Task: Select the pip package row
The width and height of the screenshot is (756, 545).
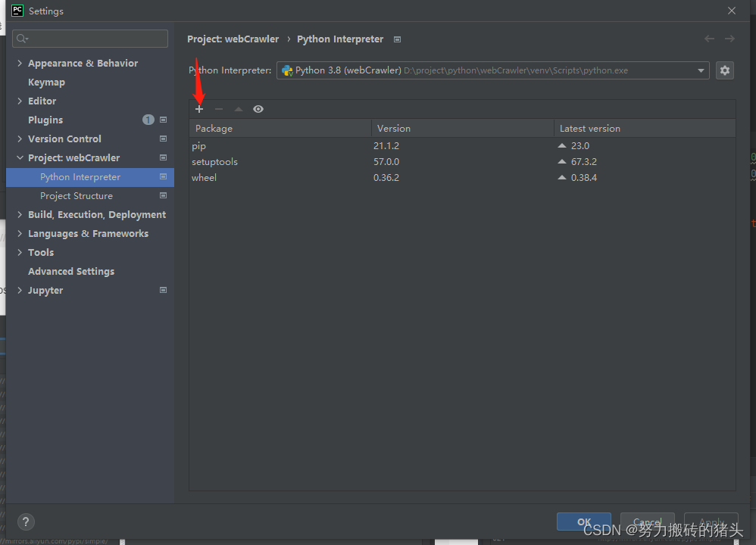Action: (x=462, y=145)
